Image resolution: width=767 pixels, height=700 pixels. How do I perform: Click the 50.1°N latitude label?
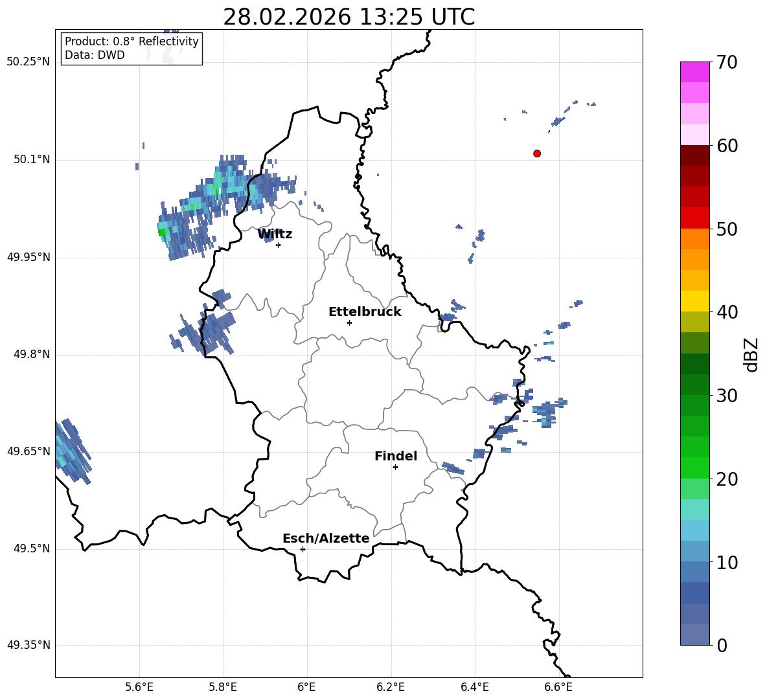tap(32, 159)
